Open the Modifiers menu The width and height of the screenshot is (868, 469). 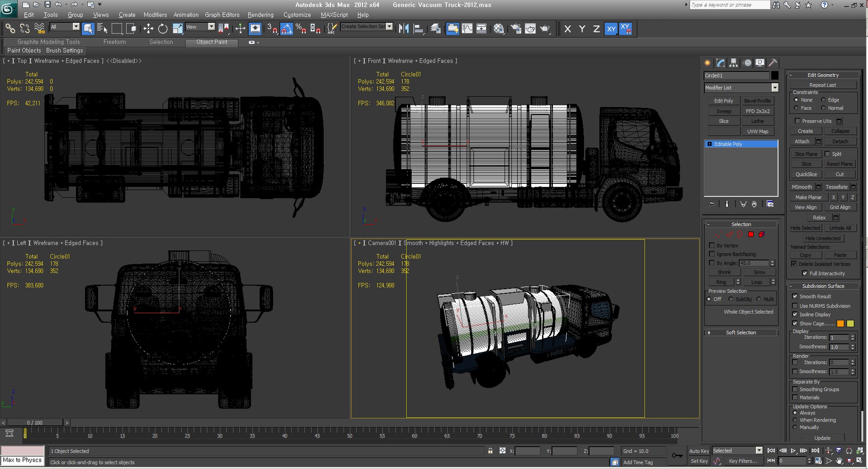[x=155, y=15]
